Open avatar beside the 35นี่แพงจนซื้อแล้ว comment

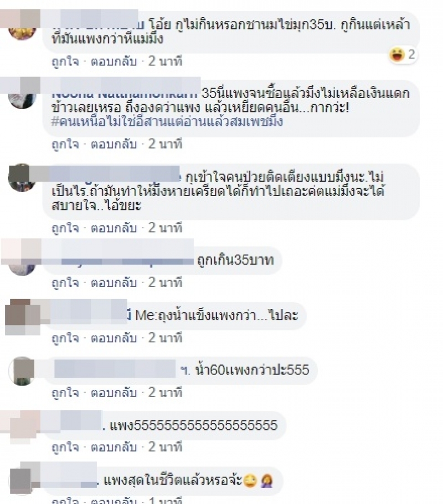[x=22, y=95]
